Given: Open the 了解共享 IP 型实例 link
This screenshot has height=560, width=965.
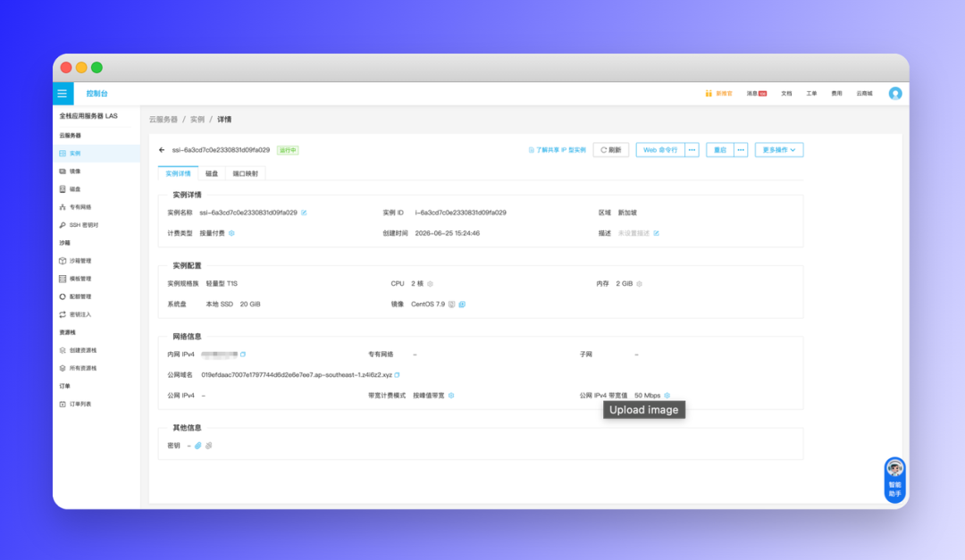Looking at the screenshot, I should coord(558,150).
